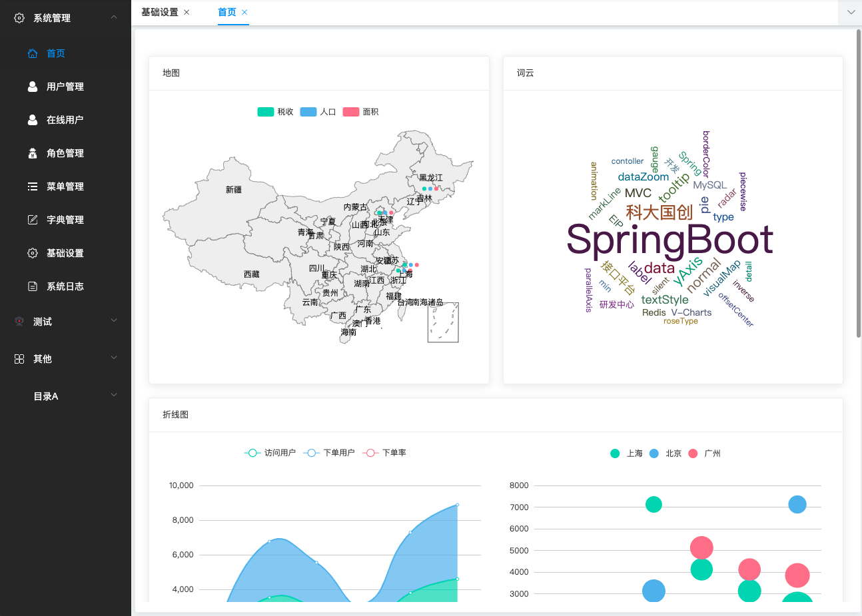Click the 在线用户 person icon
Screen dimensions: 862x616
tap(33, 120)
